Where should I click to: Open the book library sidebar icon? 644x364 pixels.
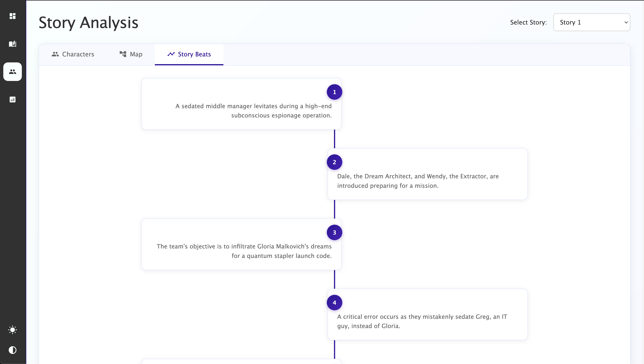click(13, 44)
